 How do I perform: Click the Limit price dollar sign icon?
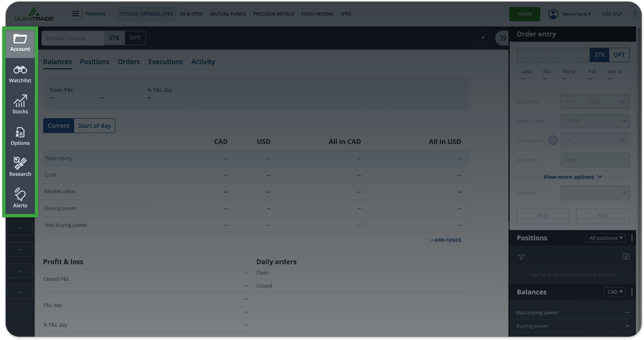click(x=553, y=140)
